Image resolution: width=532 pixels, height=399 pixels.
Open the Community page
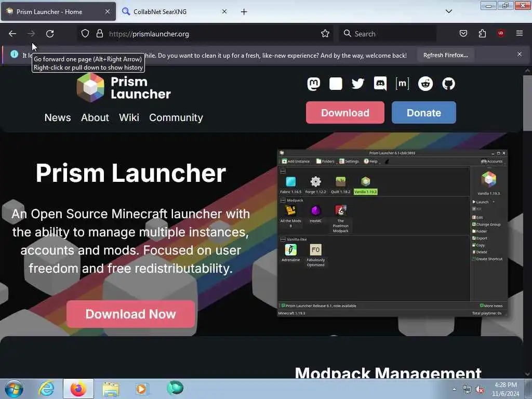(x=176, y=117)
